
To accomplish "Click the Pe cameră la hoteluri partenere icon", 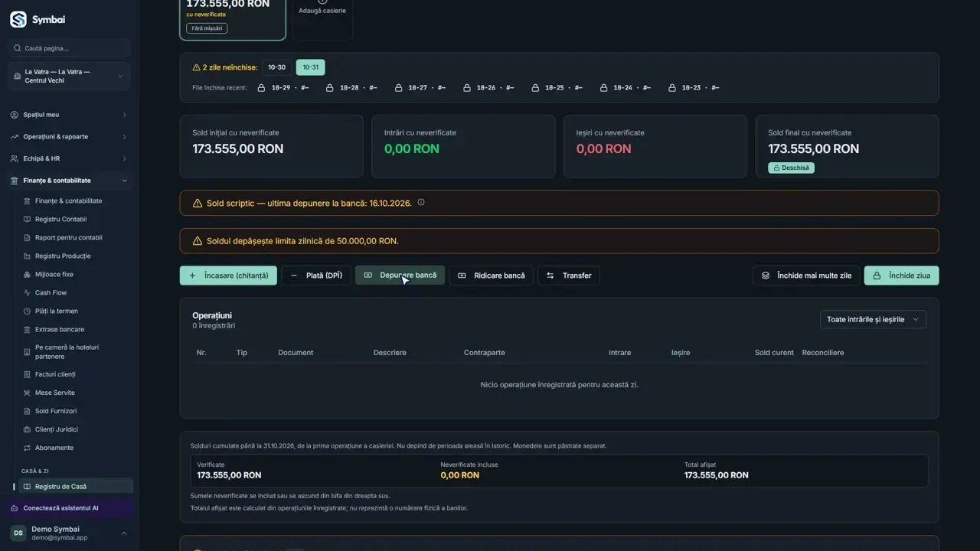I will pyautogui.click(x=28, y=352).
